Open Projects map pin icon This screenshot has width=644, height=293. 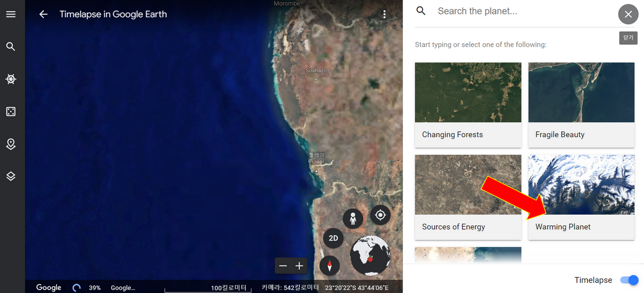[11, 144]
